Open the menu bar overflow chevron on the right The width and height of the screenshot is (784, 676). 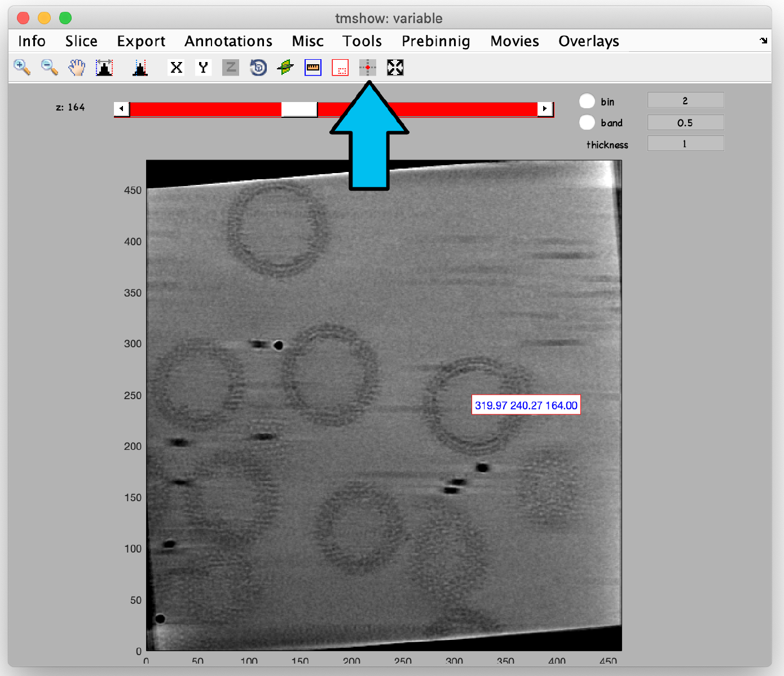(x=764, y=41)
